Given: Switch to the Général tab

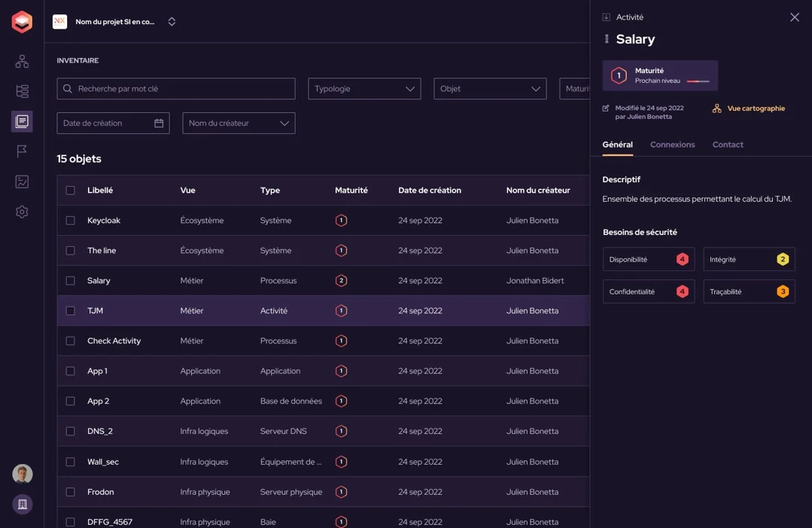Looking at the screenshot, I should point(617,145).
